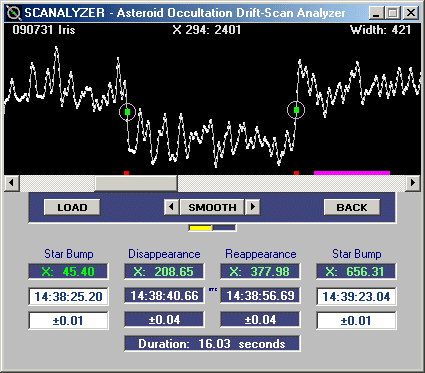Select the green reappearance marker on curve
The width and height of the screenshot is (425, 373).
[296, 110]
